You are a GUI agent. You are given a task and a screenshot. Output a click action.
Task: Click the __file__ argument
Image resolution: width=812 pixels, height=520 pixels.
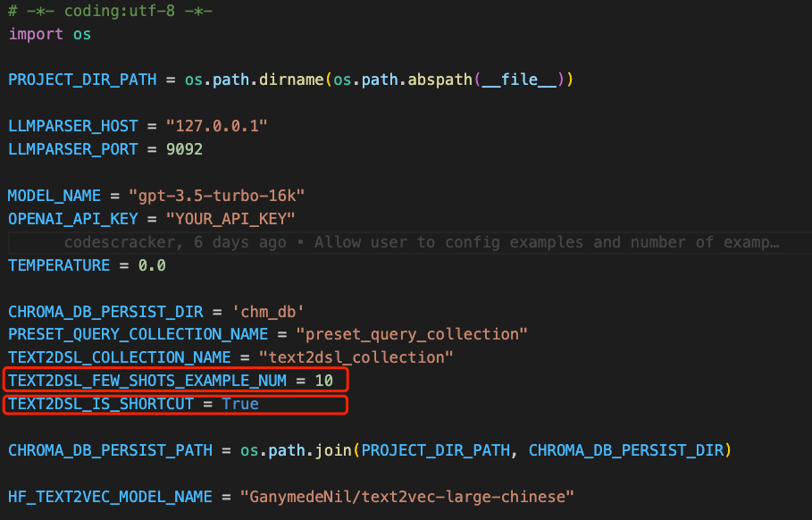tap(520, 80)
